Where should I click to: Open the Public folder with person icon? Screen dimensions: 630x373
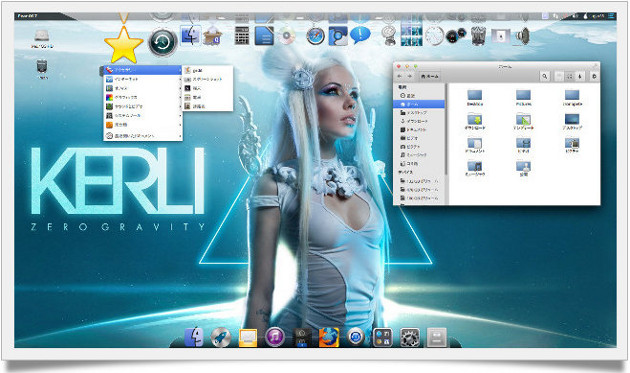click(x=523, y=169)
